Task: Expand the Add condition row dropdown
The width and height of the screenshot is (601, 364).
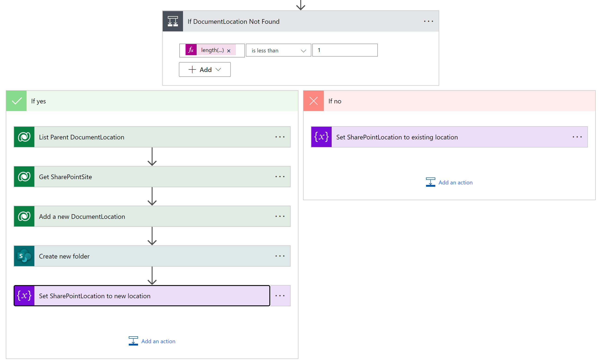Action: (x=205, y=70)
